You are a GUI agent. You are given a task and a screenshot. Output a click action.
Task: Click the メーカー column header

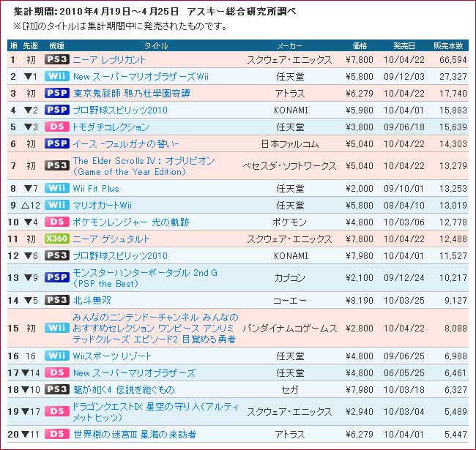click(289, 46)
